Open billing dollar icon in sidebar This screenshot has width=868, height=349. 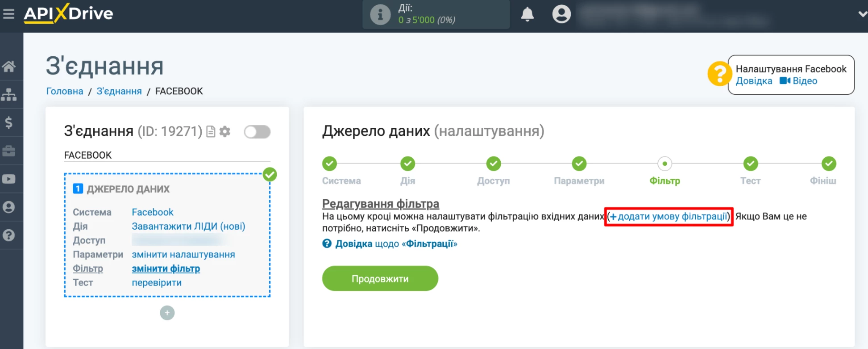pyautogui.click(x=9, y=122)
